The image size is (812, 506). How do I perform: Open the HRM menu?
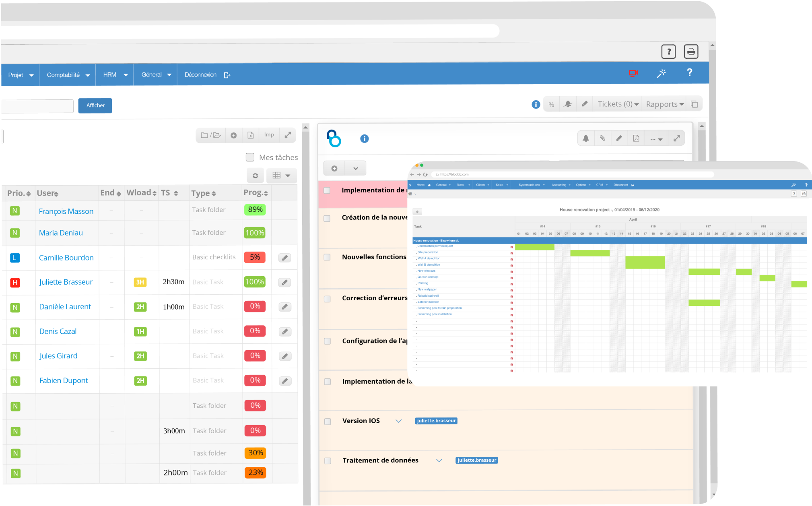click(115, 75)
